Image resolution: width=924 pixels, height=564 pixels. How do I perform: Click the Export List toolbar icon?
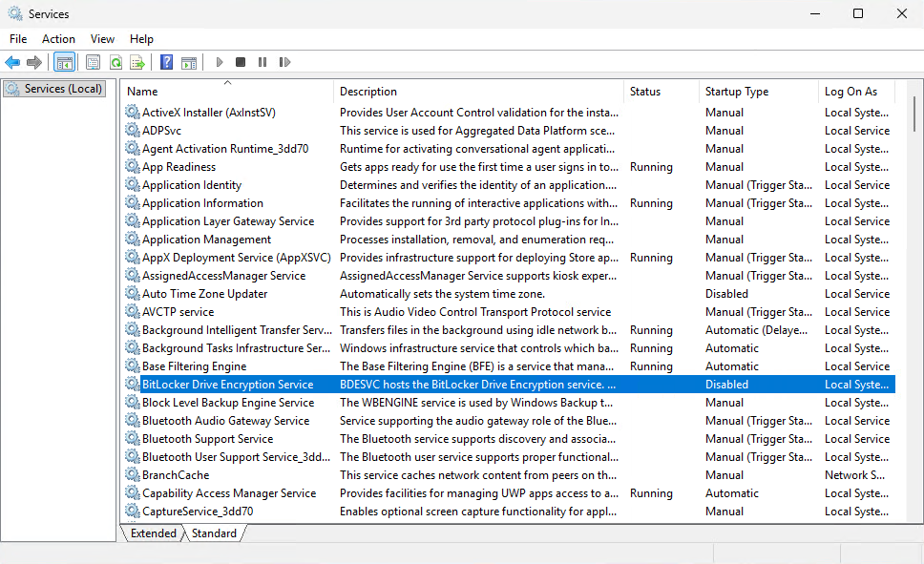(x=137, y=62)
